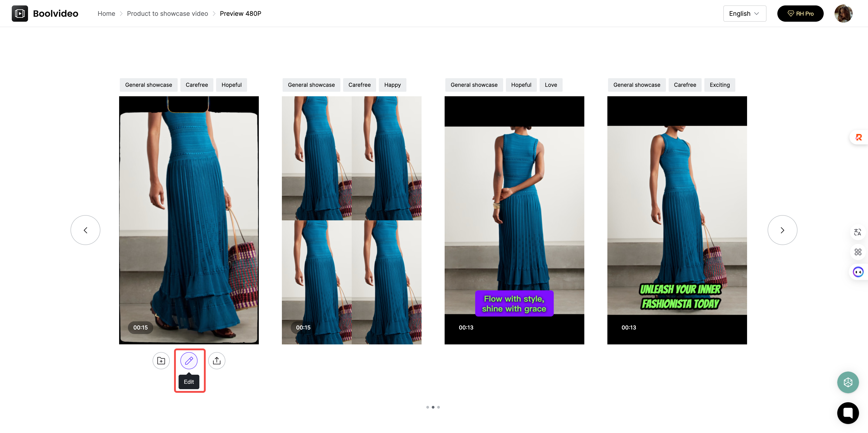Open the green hexagon AI button

(x=848, y=382)
